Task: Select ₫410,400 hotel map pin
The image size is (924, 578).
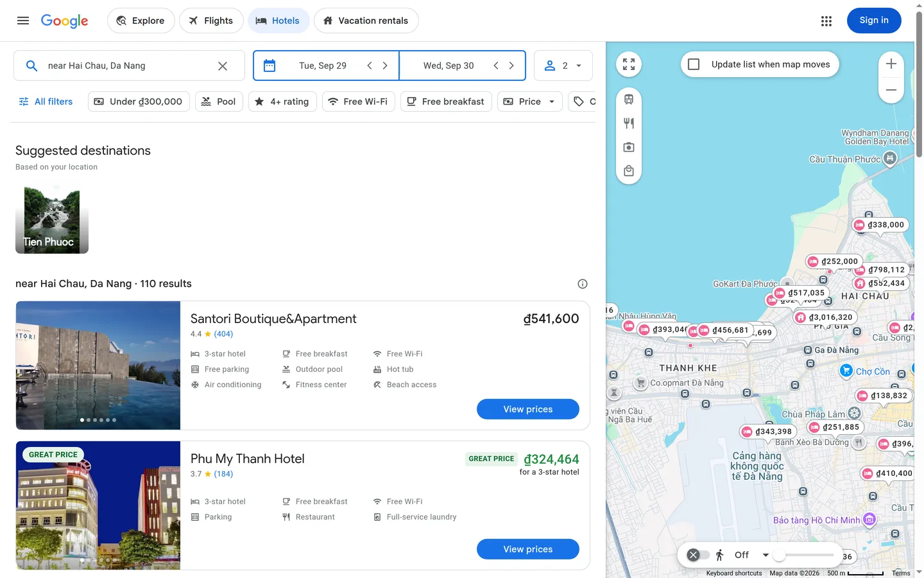Action: click(887, 473)
